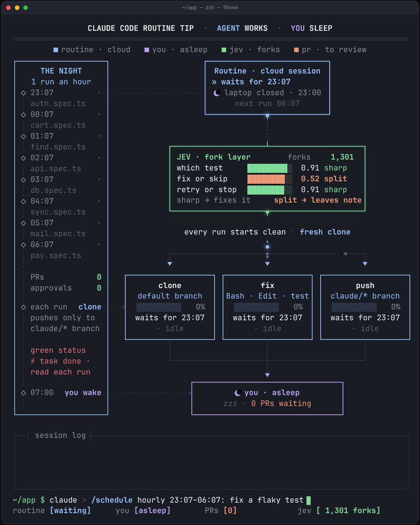Click the green bar for retry or stop
Image resolution: width=420 pixels, height=525 pixels.
(269, 190)
